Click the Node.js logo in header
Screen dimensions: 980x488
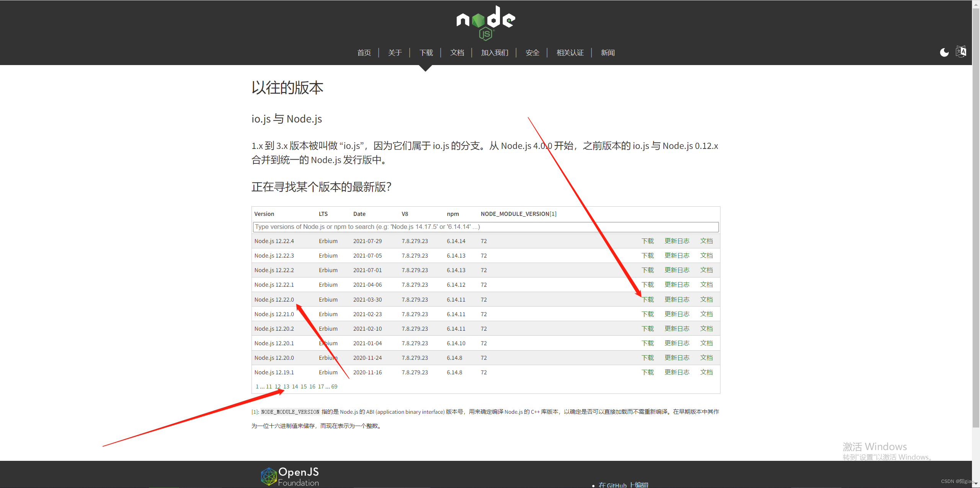tap(485, 23)
